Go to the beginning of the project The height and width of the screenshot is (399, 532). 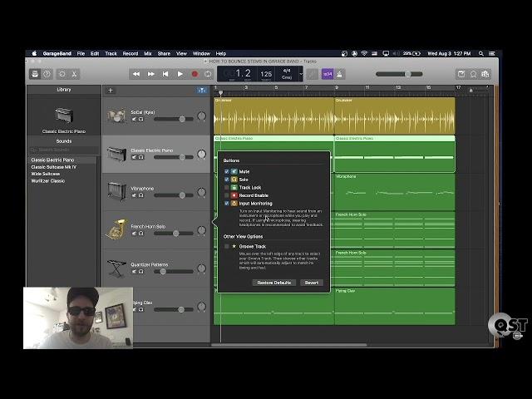165,74
